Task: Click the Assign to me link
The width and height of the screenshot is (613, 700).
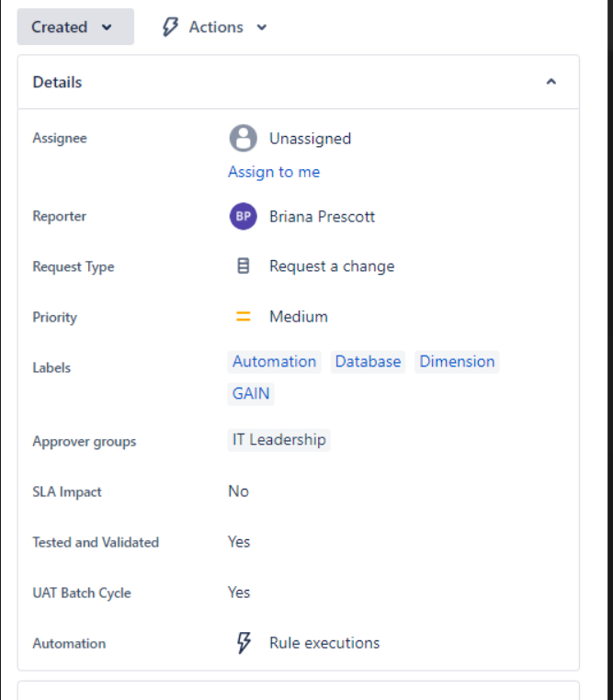Action: point(274,172)
